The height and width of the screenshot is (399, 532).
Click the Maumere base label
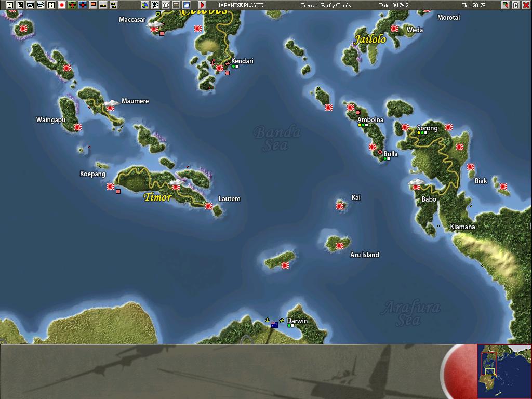(x=135, y=101)
